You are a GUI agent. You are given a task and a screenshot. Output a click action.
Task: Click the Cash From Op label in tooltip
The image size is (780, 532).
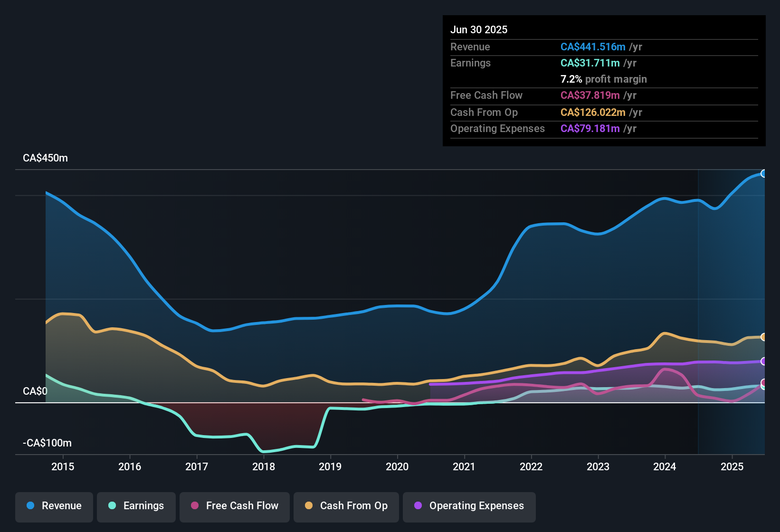click(x=484, y=112)
